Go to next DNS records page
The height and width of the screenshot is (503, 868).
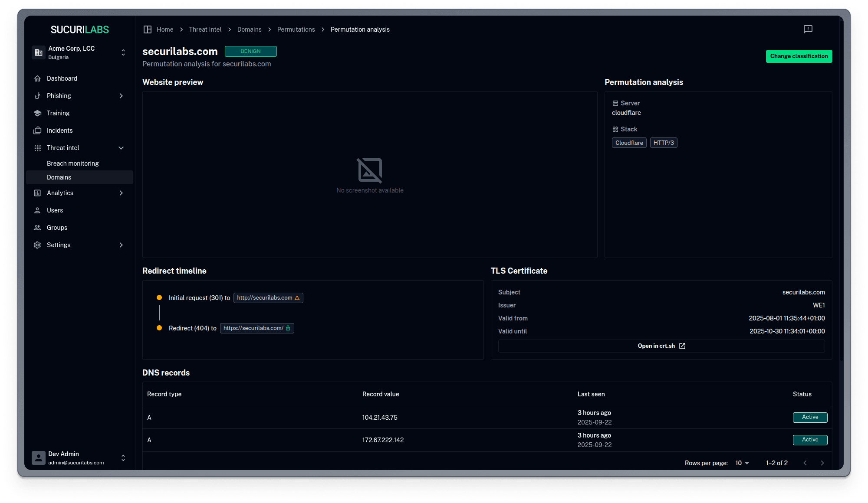click(822, 463)
